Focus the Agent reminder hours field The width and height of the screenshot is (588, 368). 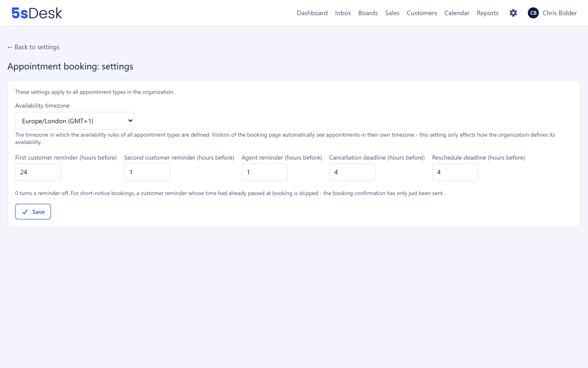point(264,172)
